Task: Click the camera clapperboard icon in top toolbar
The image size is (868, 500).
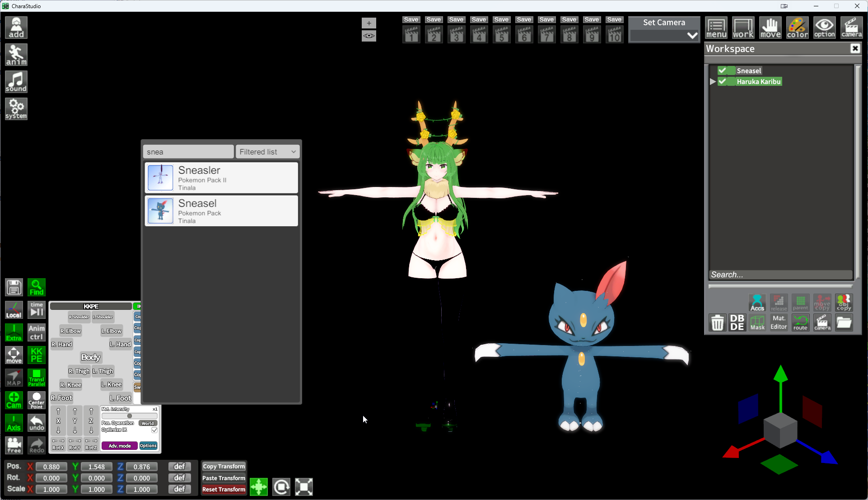Action: tap(852, 28)
